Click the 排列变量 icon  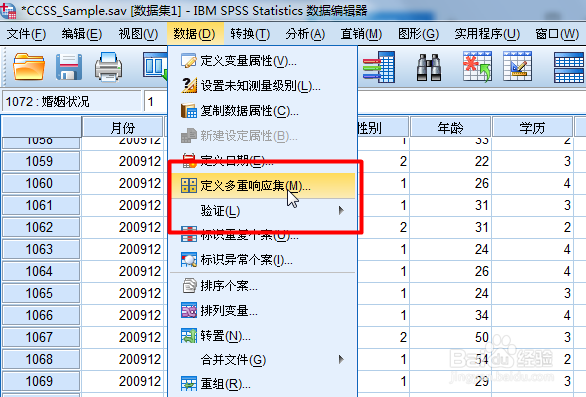189,310
